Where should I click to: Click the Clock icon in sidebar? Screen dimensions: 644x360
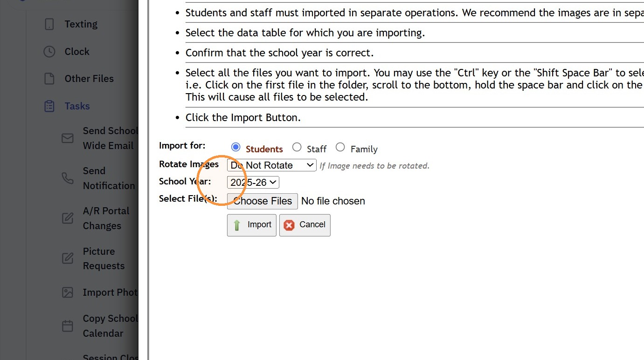click(49, 52)
